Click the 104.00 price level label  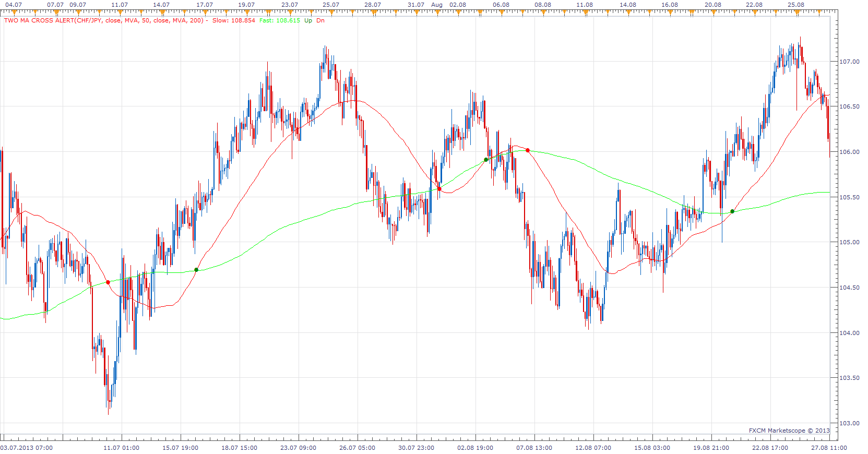click(849, 333)
